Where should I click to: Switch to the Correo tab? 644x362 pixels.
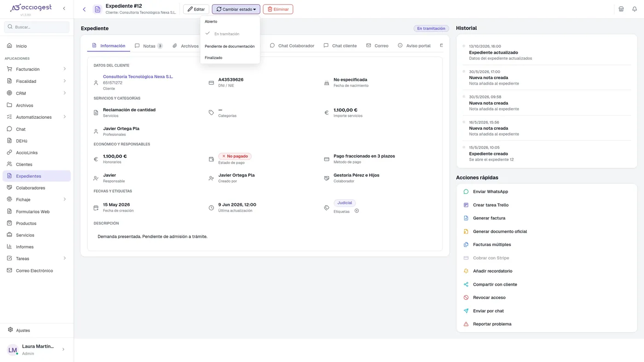point(377,46)
